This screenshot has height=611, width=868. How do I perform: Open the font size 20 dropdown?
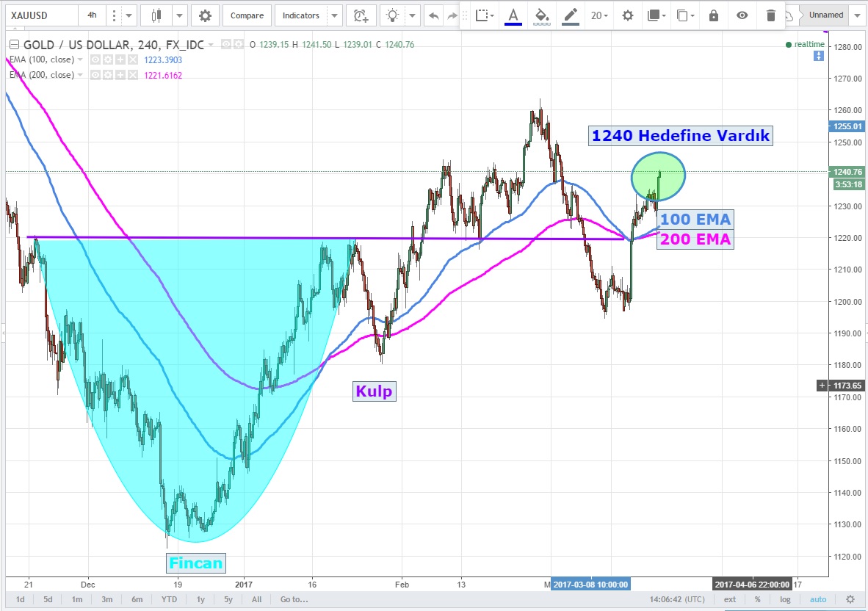coord(601,15)
